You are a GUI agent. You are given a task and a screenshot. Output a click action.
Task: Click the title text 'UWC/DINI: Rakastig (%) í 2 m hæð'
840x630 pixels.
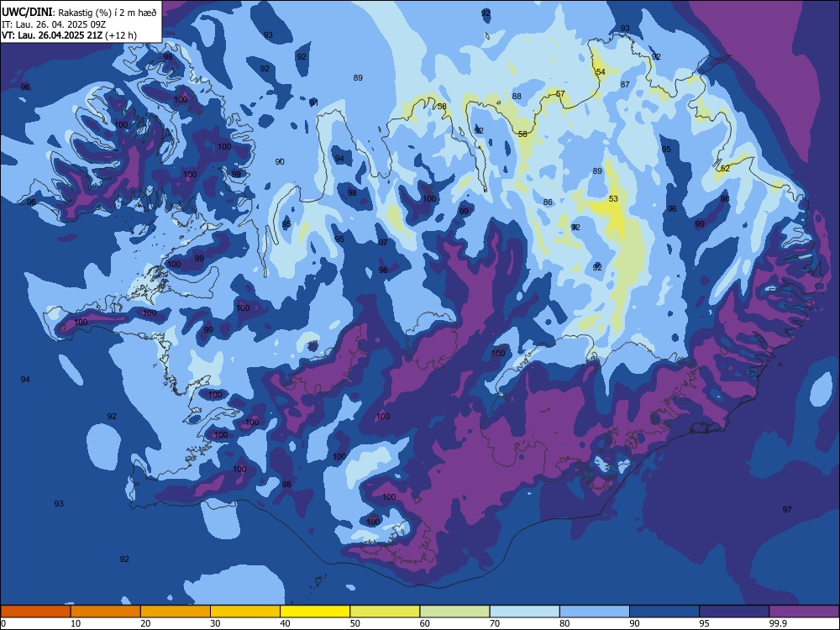[79, 13]
